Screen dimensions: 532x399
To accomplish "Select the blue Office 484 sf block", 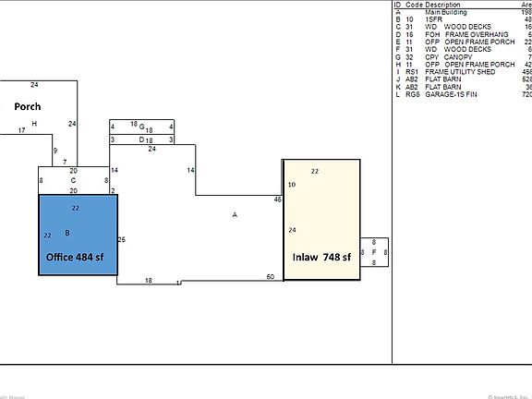I will 78,235.
